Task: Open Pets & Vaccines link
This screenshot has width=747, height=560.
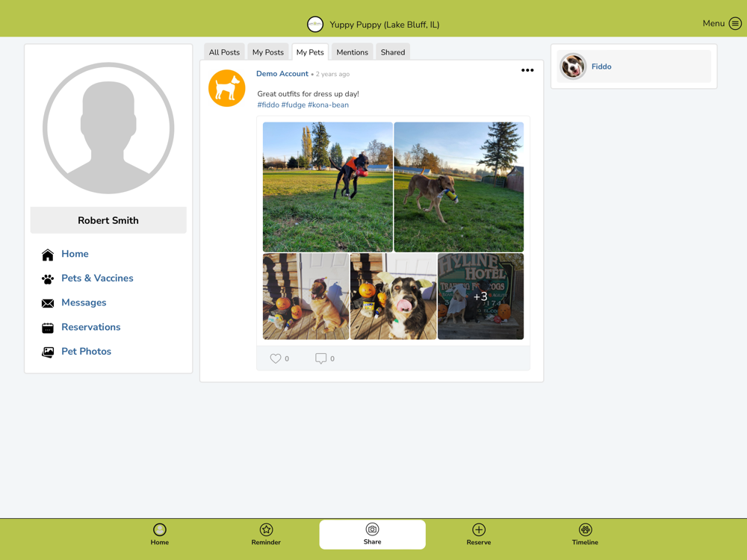Action: (x=97, y=278)
